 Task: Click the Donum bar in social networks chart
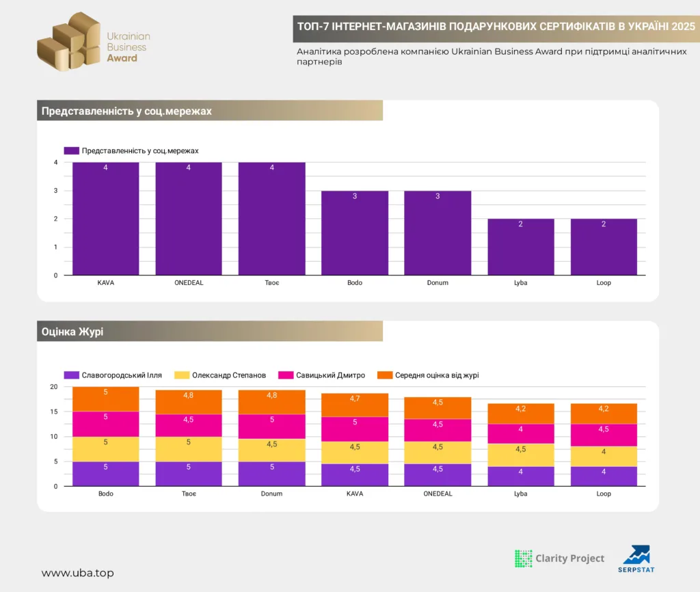437,233
